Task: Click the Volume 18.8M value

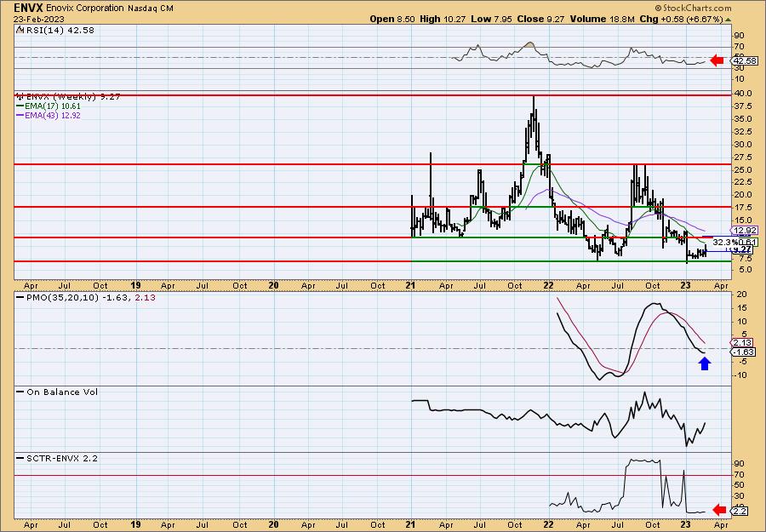Action: [x=602, y=19]
